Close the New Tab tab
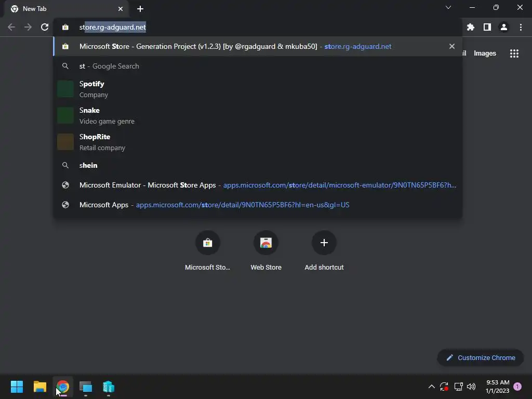This screenshot has height=399, width=532. pyautogui.click(x=121, y=9)
